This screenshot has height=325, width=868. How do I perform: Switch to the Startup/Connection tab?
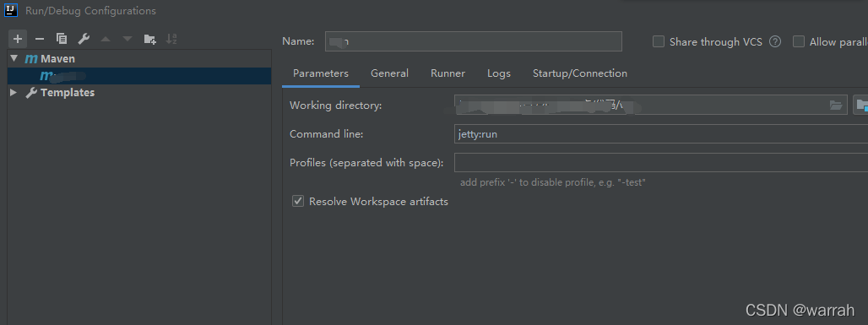[x=579, y=73]
